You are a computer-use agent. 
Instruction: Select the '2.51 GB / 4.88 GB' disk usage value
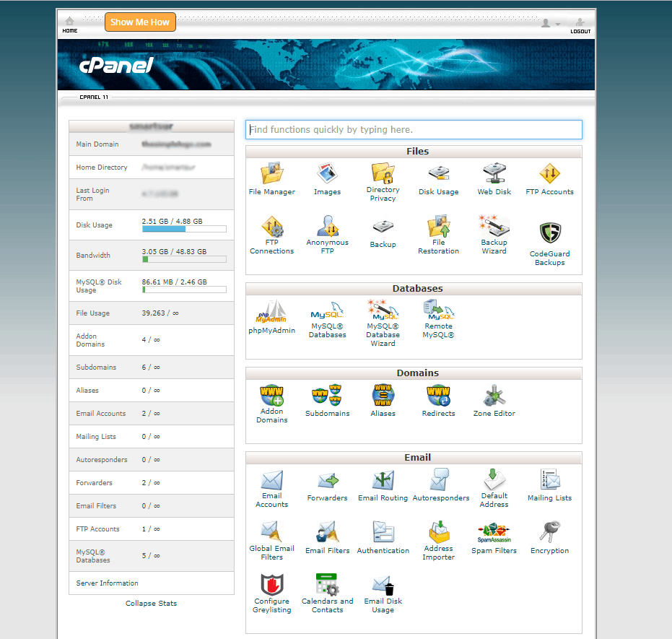click(x=173, y=221)
